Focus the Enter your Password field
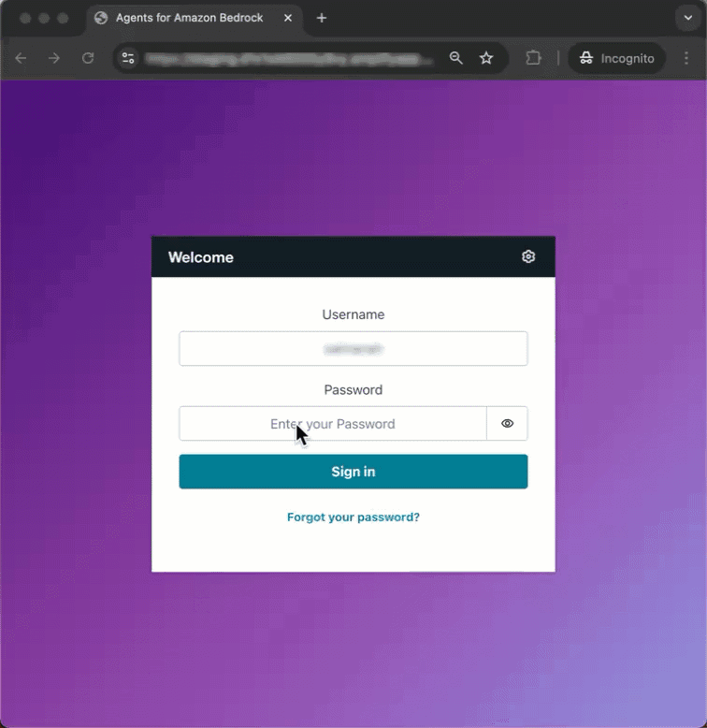This screenshot has width=707, height=728. [x=333, y=424]
